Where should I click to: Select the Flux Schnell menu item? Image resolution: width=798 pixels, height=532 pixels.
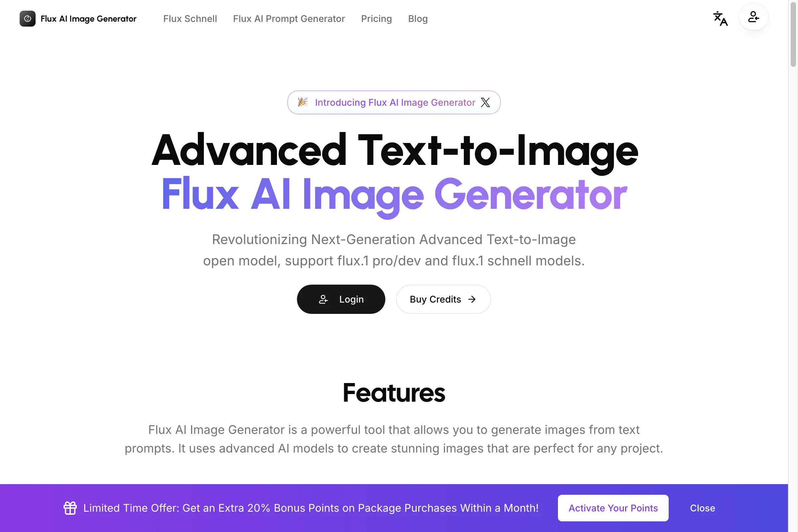(x=190, y=18)
